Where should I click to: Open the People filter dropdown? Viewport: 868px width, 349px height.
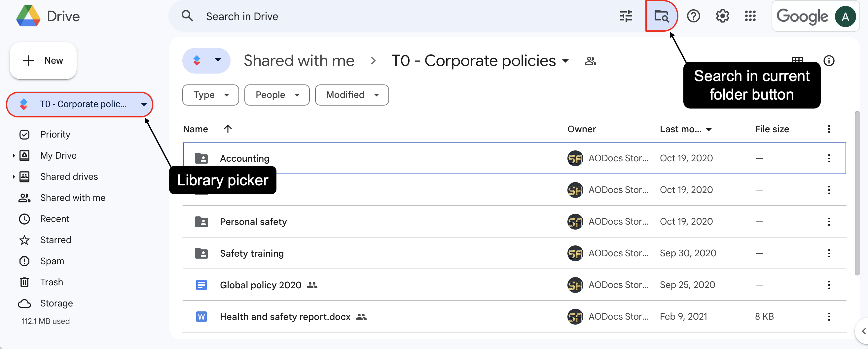[x=277, y=95]
